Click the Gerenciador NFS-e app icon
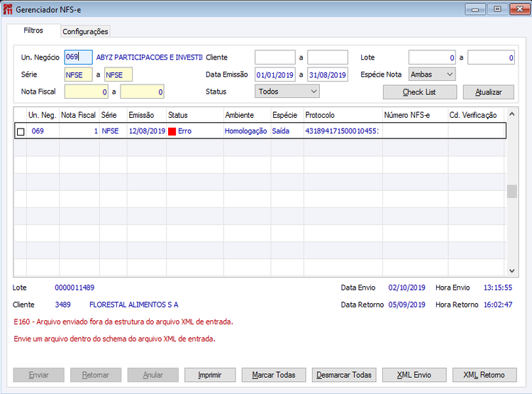Image resolution: width=532 pixels, height=394 pixels. pyautogui.click(x=8, y=9)
